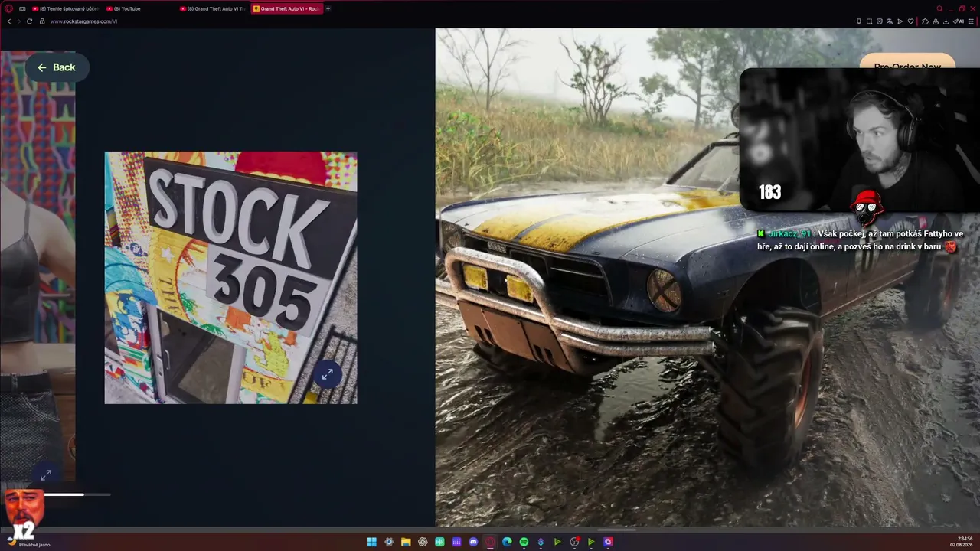Screen dimensions: 980x551
Task: Open Microsoft Edge from the taskbar
Action: coord(507,542)
